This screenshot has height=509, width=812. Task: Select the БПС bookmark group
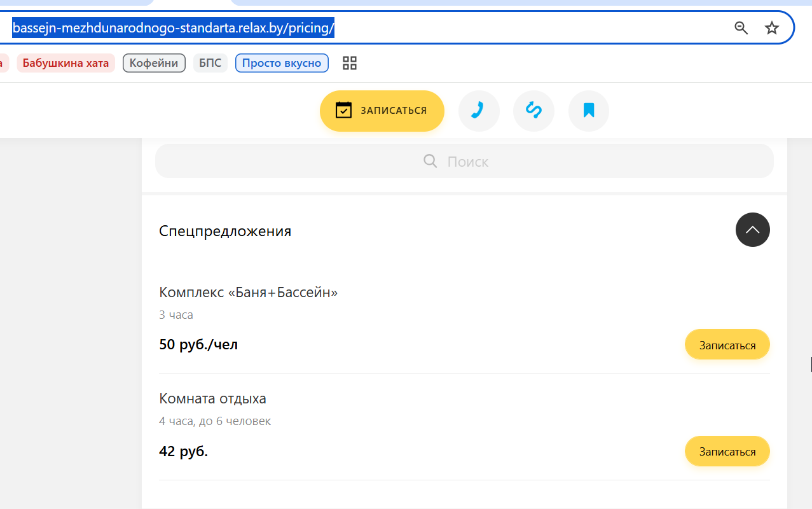pos(210,63)
